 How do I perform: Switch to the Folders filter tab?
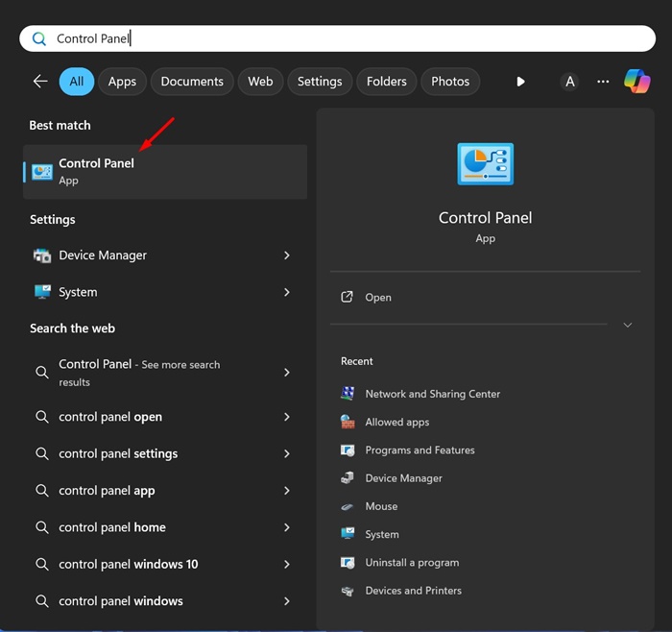coord(387,82)
